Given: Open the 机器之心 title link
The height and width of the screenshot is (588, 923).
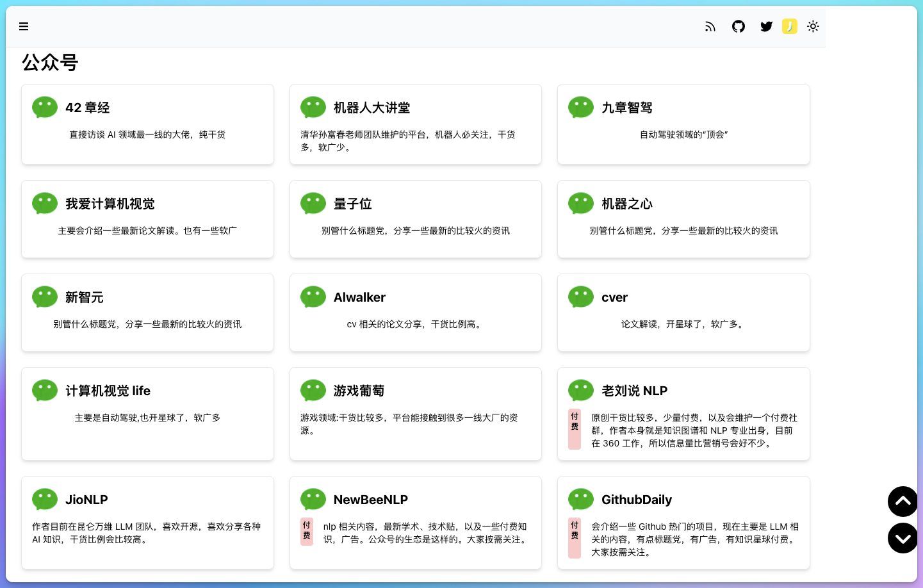Looking at the screenshot, I should (627, 204).
